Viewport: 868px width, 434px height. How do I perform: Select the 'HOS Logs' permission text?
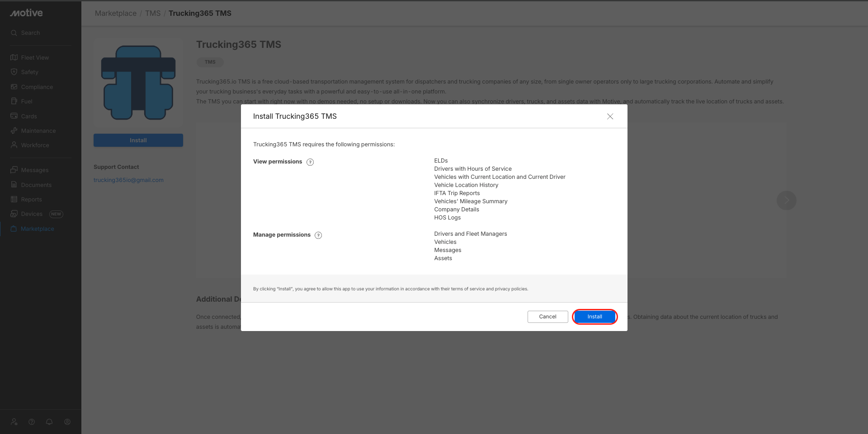click(448, 218)
